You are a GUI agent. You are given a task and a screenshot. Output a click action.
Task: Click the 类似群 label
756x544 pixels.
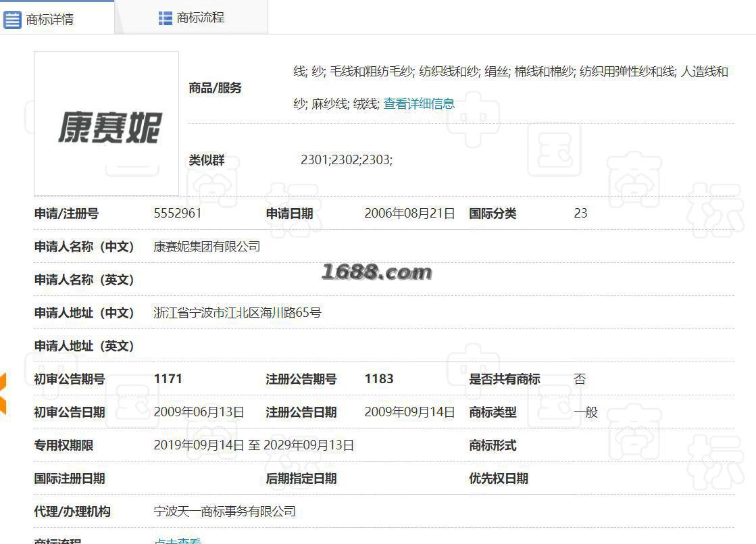[206, 160]
